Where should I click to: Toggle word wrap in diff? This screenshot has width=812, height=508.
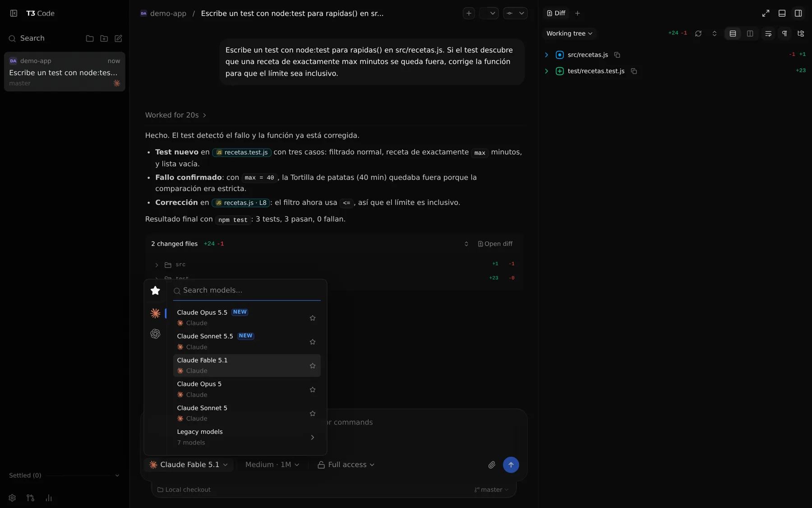tap(768, 33)
